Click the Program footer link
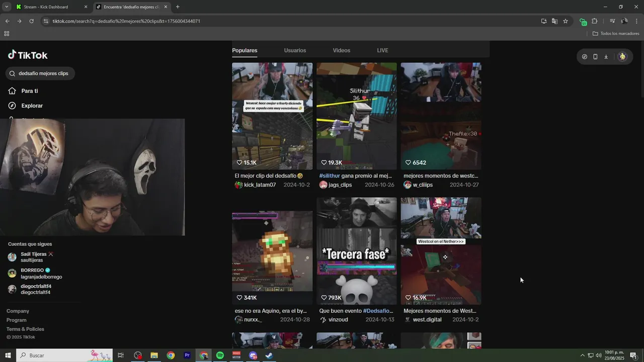This screenshot has height=362, width=644. click(17, 320)
